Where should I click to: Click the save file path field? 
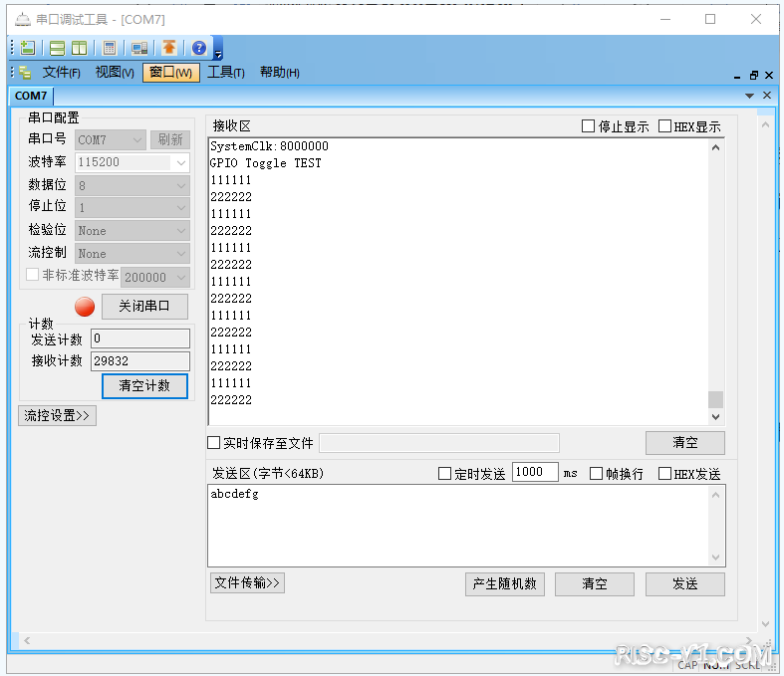point(439,443)
